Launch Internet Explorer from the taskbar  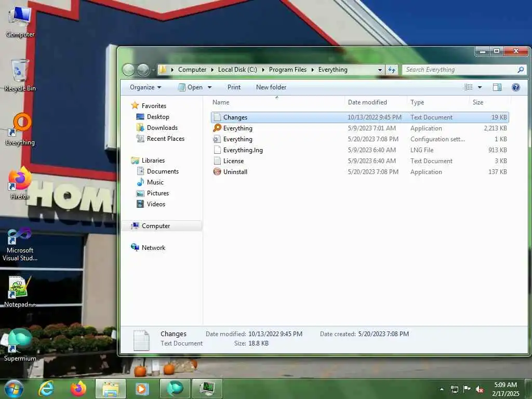pos(46,389)
